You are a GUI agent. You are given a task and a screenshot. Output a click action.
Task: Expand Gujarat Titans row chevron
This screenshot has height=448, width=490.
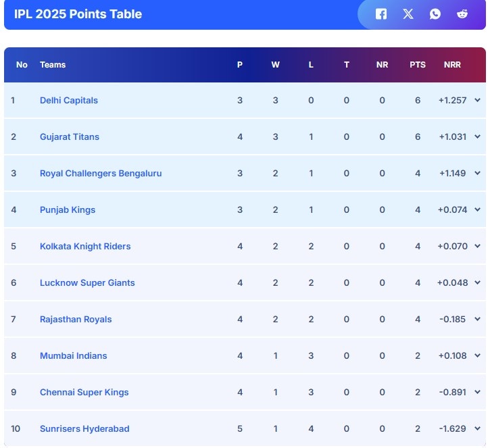click(x=477, y=137)
